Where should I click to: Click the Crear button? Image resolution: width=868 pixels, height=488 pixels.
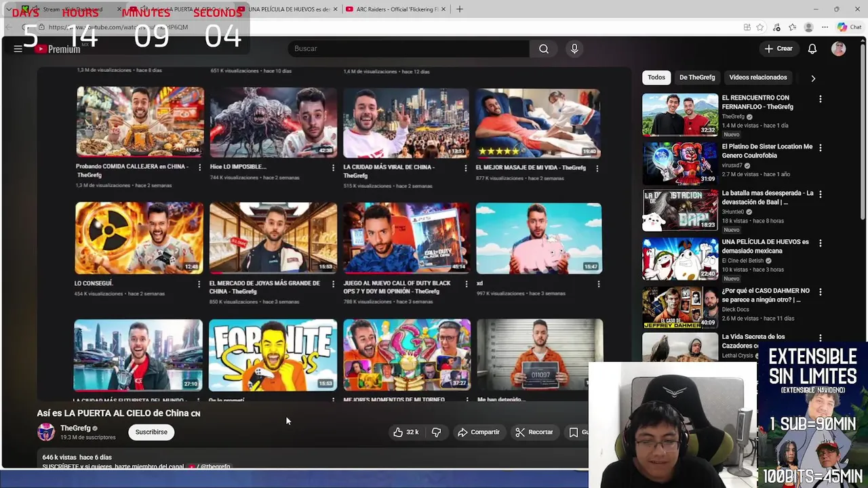(x=778, y=49)
